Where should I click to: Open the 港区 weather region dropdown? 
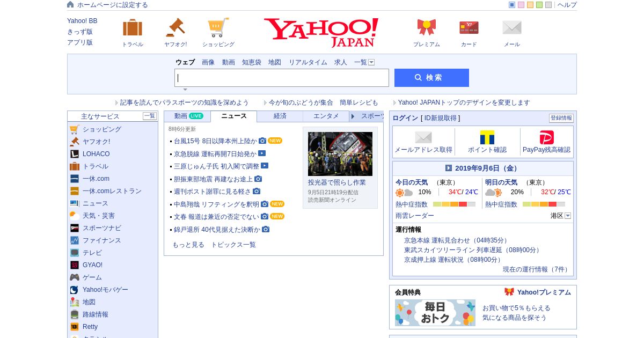pos(568,216)
